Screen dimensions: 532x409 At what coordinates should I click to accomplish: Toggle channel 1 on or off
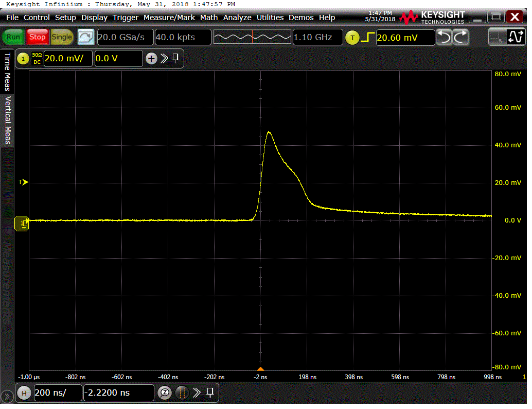pyautogui.click(x=23, y=59)
